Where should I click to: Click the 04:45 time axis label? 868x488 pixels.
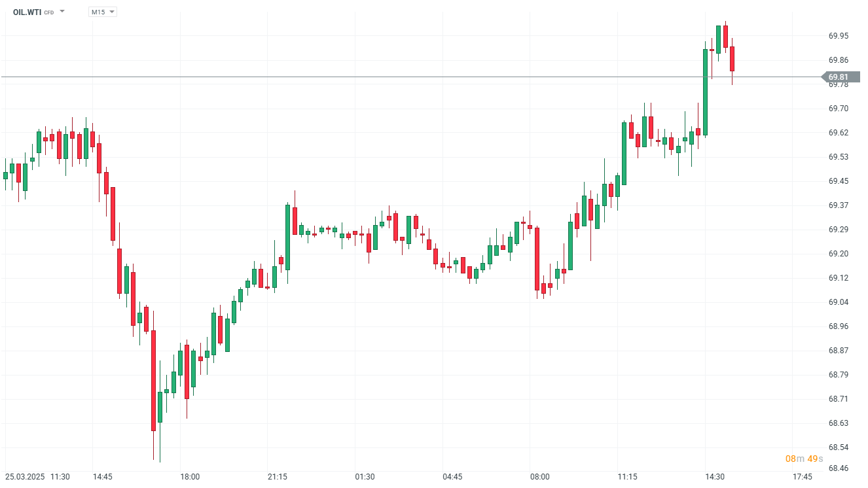click(452, 477)
